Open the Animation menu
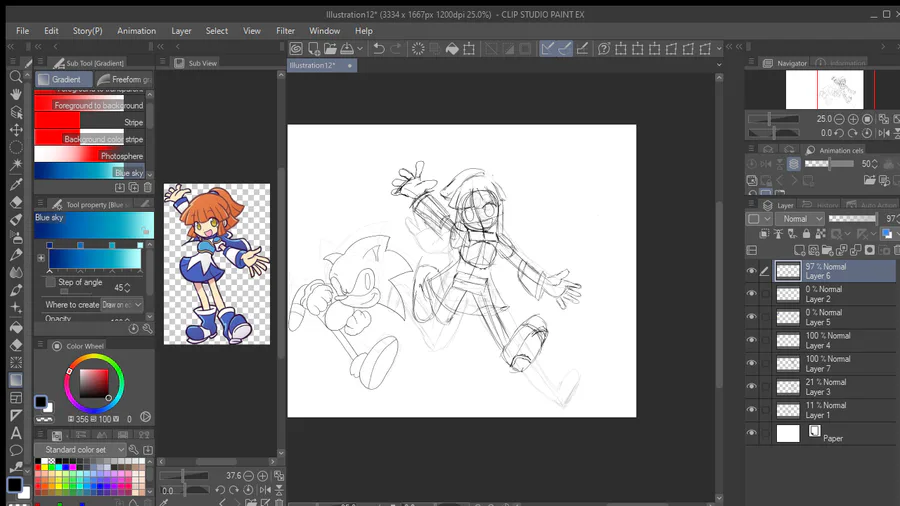 click(x=137, y=31)
